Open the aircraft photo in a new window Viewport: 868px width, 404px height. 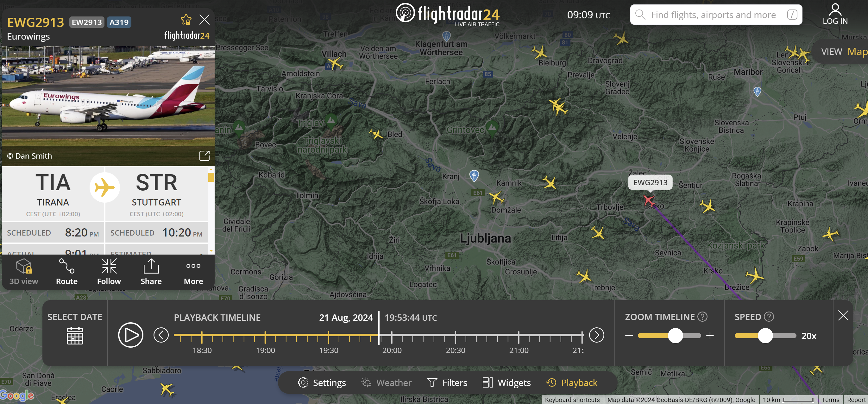(204, 156)
